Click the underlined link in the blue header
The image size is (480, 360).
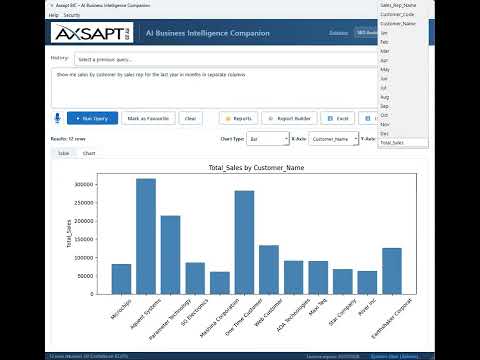339,33
